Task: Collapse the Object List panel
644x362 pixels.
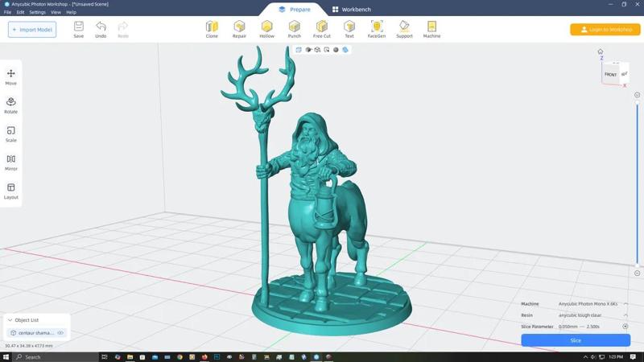Action: 10,319
